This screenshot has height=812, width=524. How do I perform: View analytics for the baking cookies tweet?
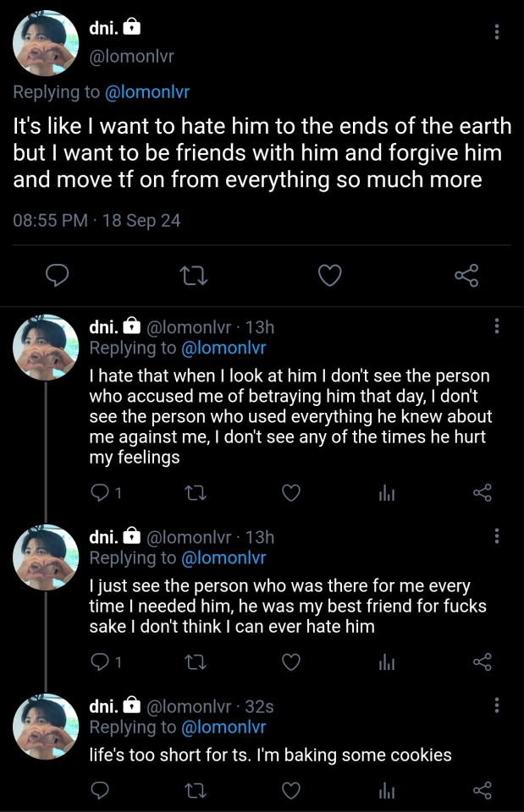[x=387, y=790]
